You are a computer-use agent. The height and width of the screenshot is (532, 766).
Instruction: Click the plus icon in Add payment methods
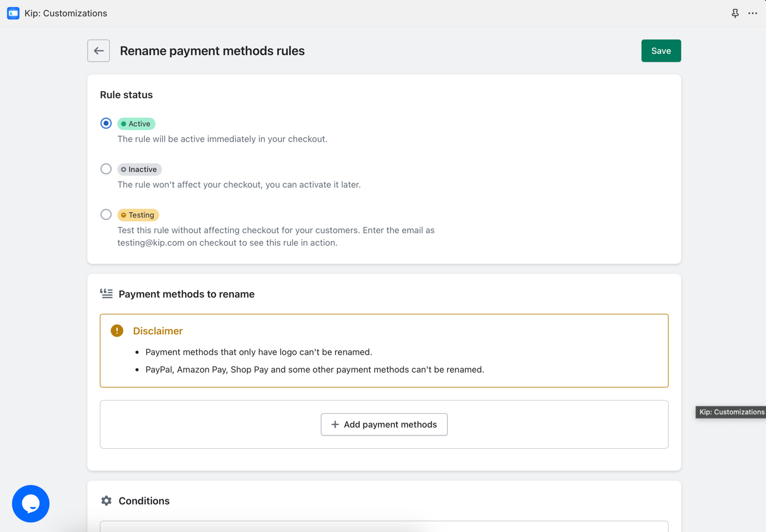(334, 424)
